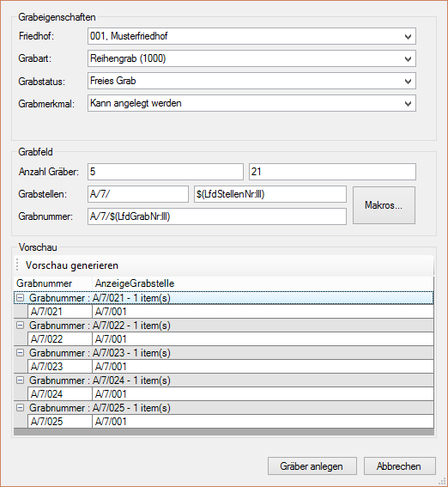The image size is (448, 487).
Task: Select Vorschau generieren toolbar item
Action: tap(72, 265)
